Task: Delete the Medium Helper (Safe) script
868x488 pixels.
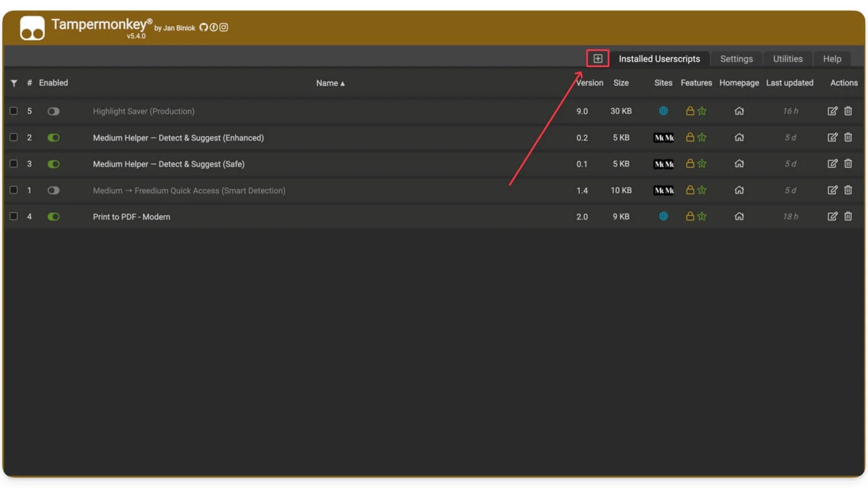Action: point(848,164)
